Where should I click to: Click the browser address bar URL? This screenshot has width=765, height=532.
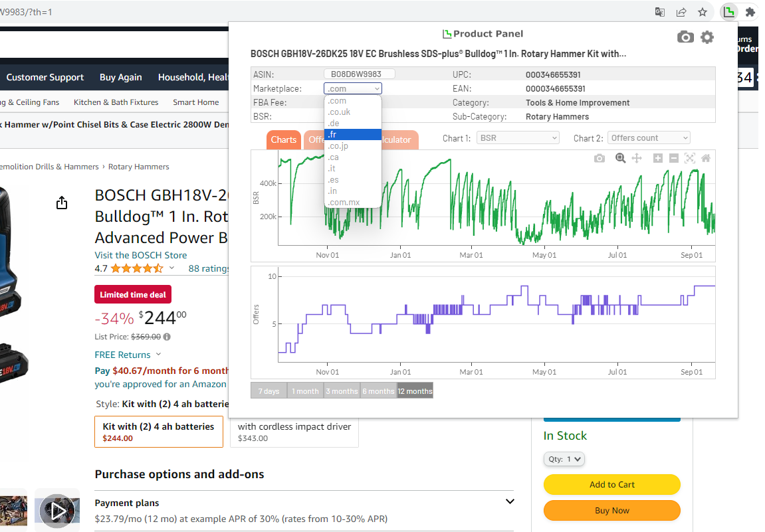coord(26,12)
